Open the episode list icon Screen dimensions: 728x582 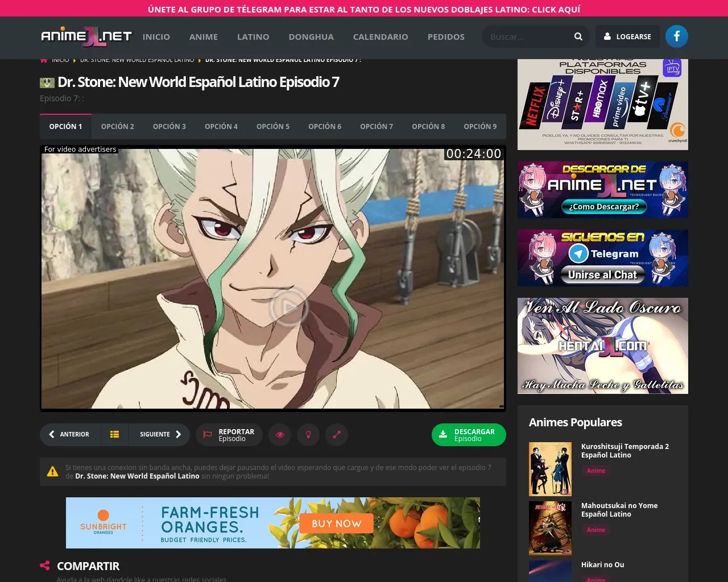(x=114, y=434)
